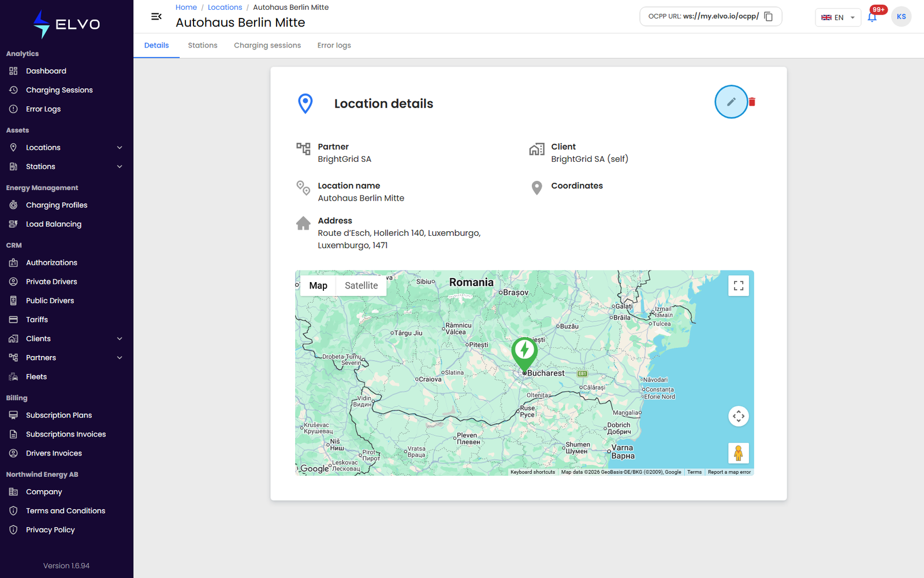Collapse the sidebar menu toggle
924x578 pixels.
(x=156, y=16)
